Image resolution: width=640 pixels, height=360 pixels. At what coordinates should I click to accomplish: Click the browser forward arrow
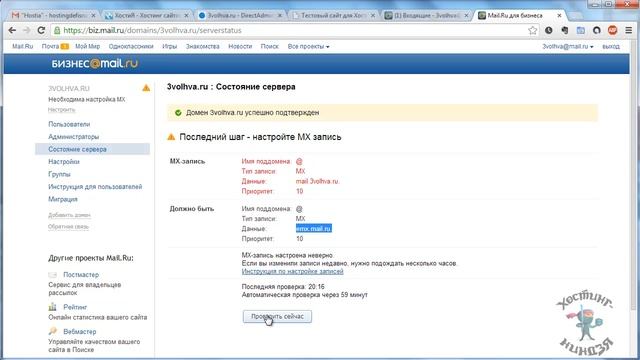pos(27,30)
